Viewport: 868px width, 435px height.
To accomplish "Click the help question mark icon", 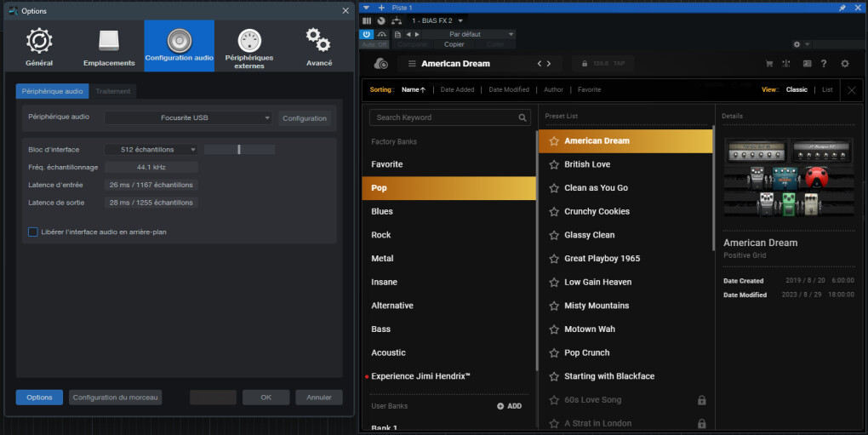I will [x=824, y=64].
